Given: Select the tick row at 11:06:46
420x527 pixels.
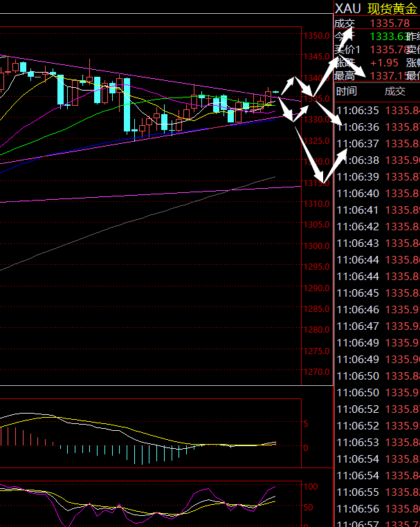Looking at the screenshot, I should (378, 310).
